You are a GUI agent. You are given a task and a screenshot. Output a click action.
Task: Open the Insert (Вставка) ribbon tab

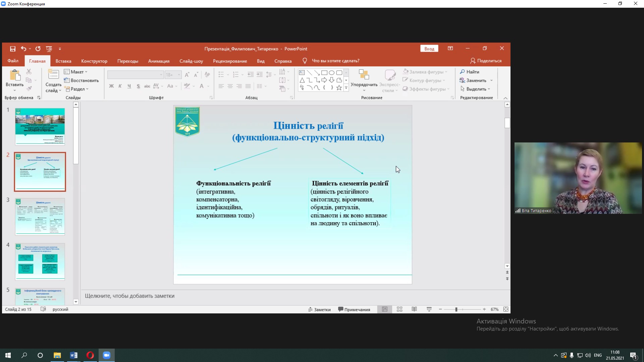coord(63,61)
